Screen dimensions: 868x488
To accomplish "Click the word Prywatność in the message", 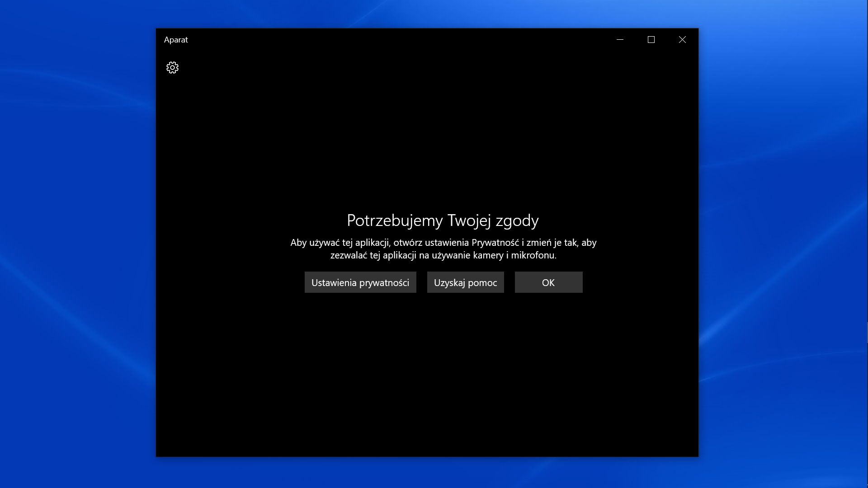I will tap(495, 243).
